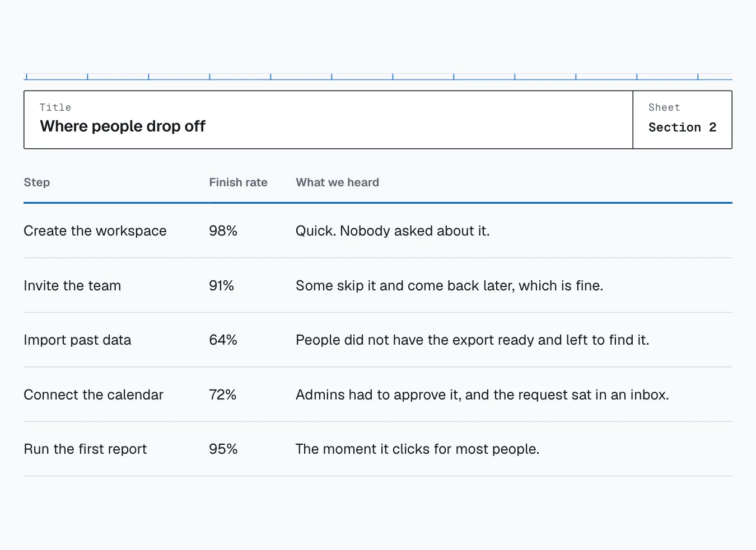Click the 91% finish rate cell
The image size is (756, 550).
[221, 285]
